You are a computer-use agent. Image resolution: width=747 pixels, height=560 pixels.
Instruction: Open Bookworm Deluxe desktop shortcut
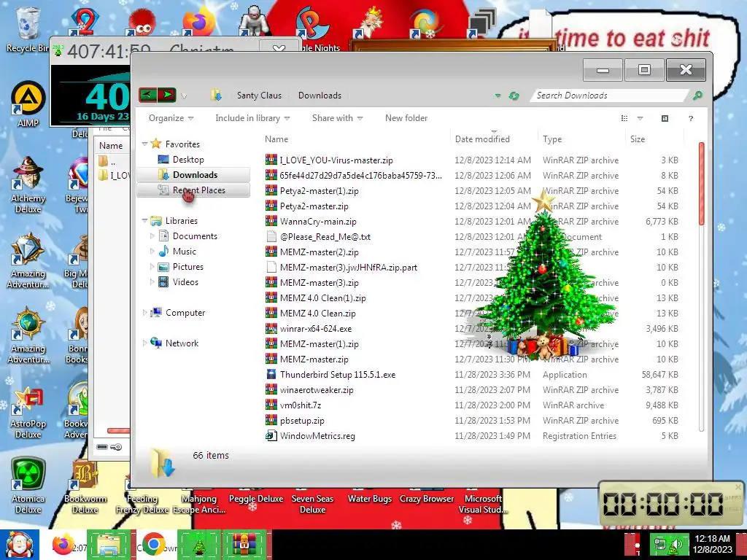[85, 487]
